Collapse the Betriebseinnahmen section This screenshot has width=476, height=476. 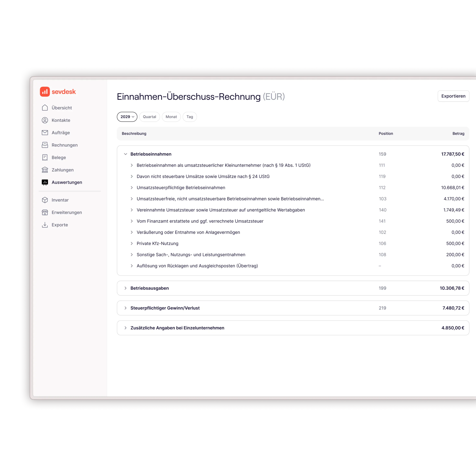[125, 154]
